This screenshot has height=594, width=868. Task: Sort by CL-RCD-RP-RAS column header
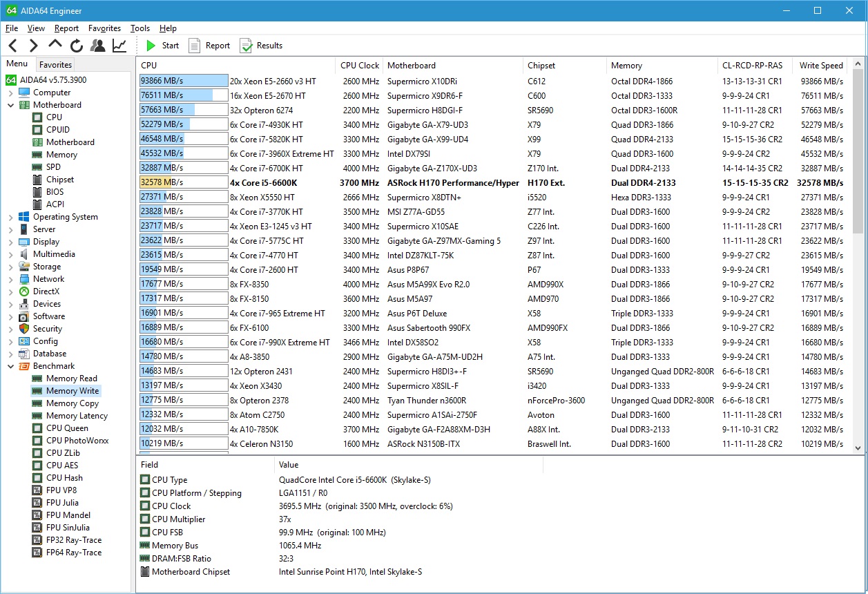pyautogui.click(x=755, y=66)
